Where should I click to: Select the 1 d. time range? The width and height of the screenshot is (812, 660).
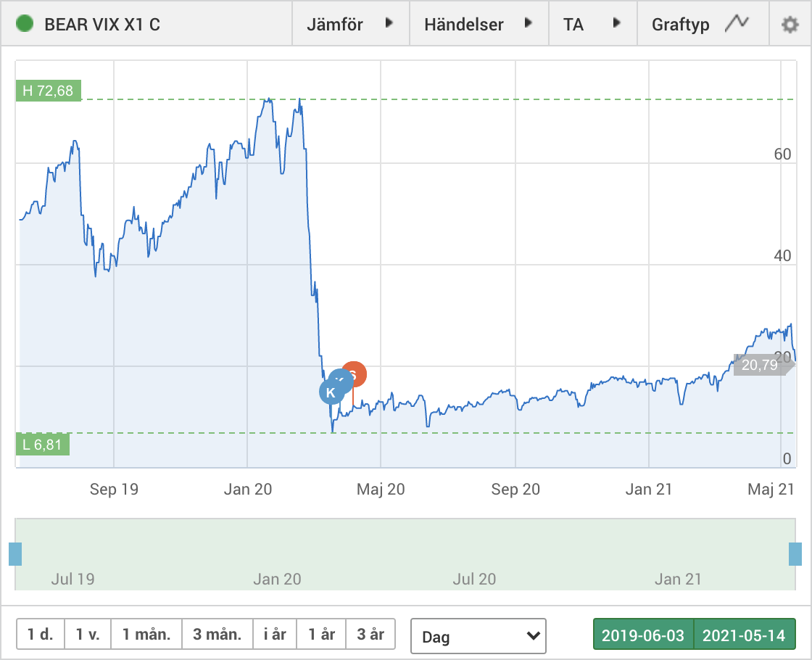[x=41, y=635]
